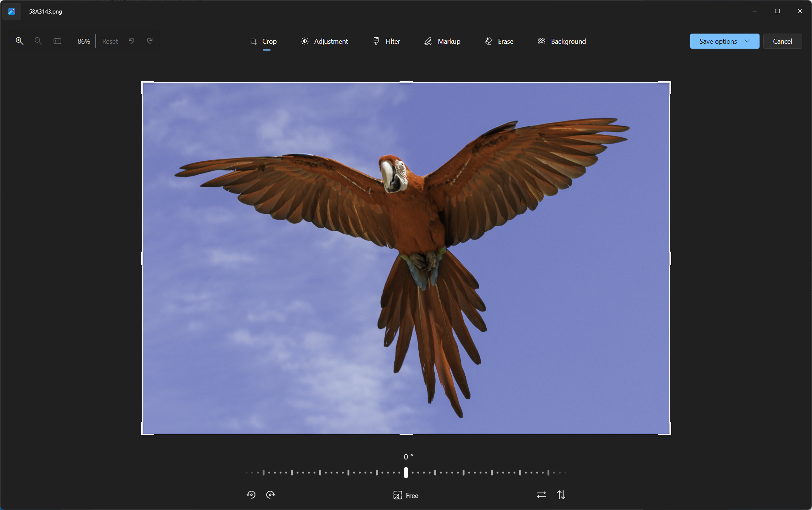This screenshot has height=510, width=812.
Task: Expand the Save options dropdown arrow
Action: pos(747,41)
